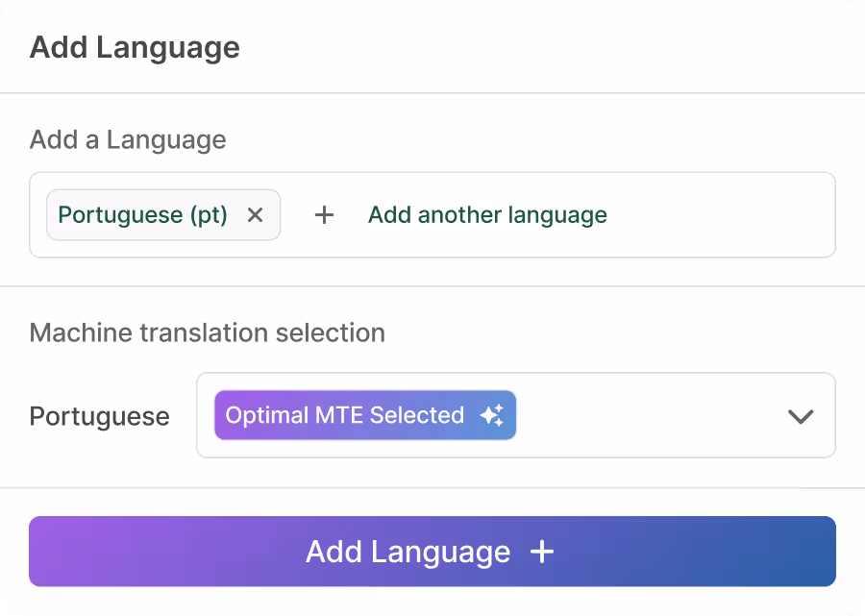865x616 pixels.
Task: Open the Portuguese MTE selection combo box
Action: click(x=516, y=415)
